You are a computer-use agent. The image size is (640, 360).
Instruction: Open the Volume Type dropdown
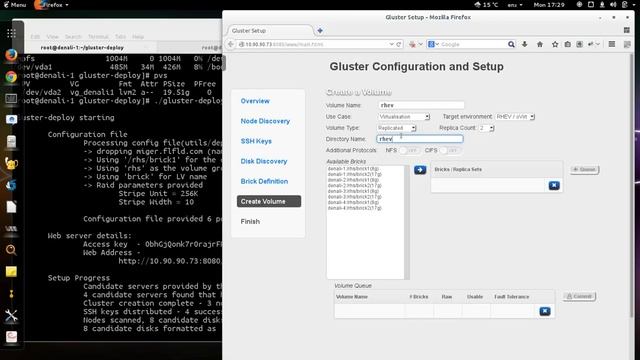coord(397,128)
